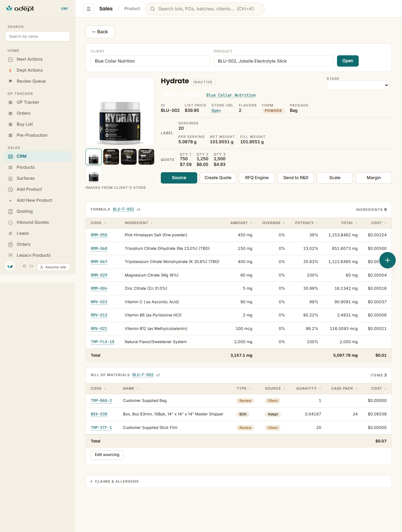Screen dimensions: 402x532
Task: Click the global search lots, POs field
Action: (205, 9)
